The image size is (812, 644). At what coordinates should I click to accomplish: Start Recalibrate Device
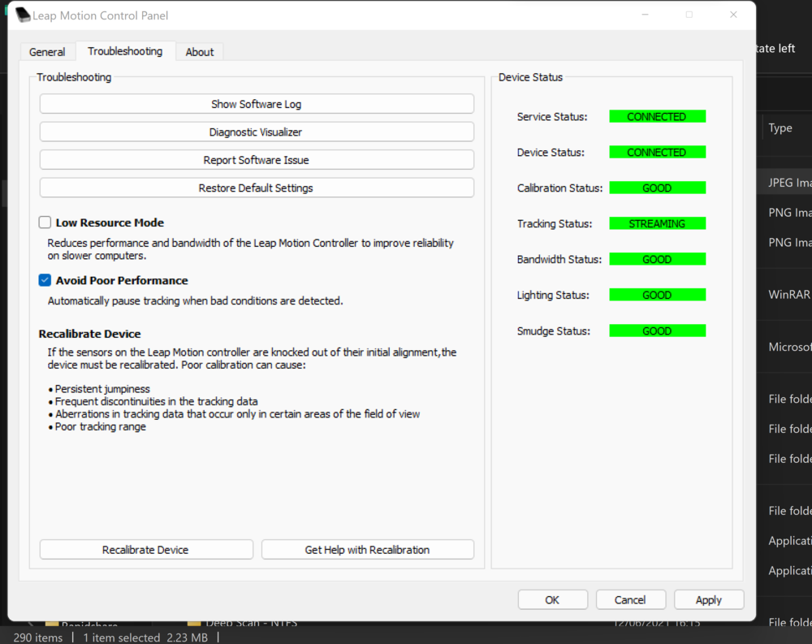point(145,549)
